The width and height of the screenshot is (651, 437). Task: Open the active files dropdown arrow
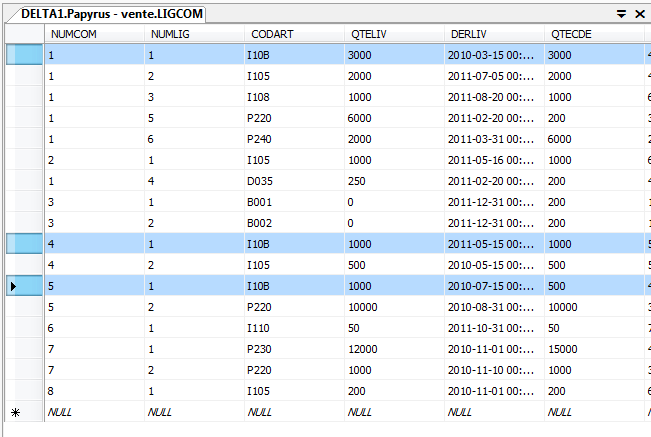pos(621,14)
